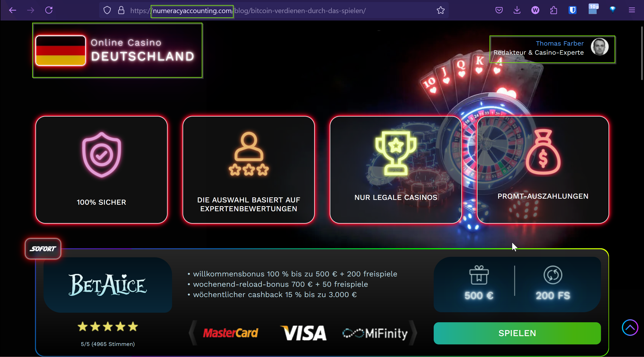Click the scroll-to-top arrow button

click(630, 328)
